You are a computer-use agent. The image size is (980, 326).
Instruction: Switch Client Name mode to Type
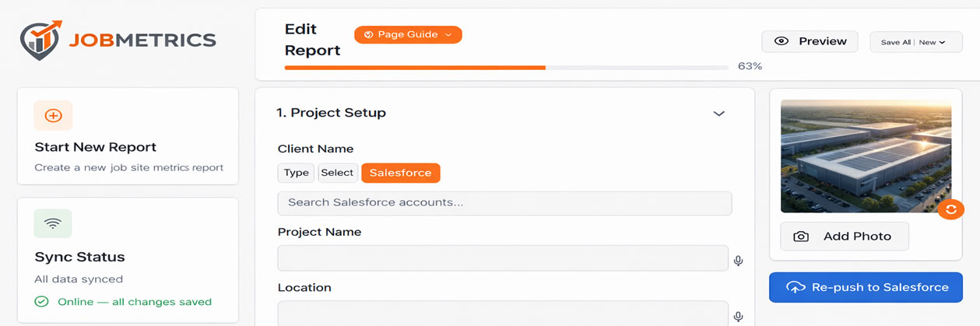296,173
